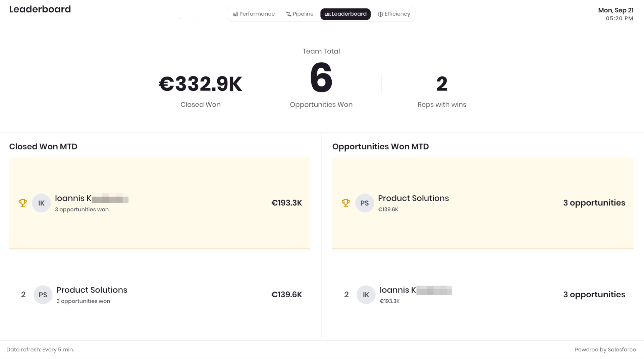Click the PS avatar in Opportunities Won MTD

coord(365,203)
